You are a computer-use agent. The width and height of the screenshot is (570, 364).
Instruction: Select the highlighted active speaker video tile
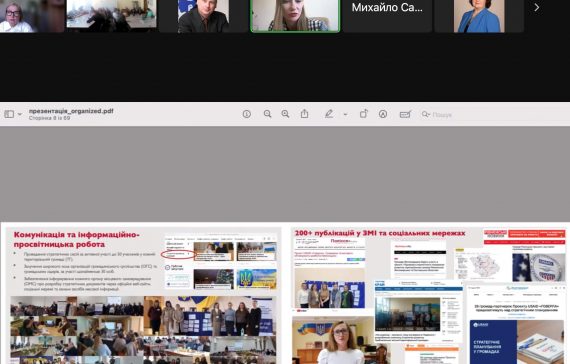click(x=295, y=16)
